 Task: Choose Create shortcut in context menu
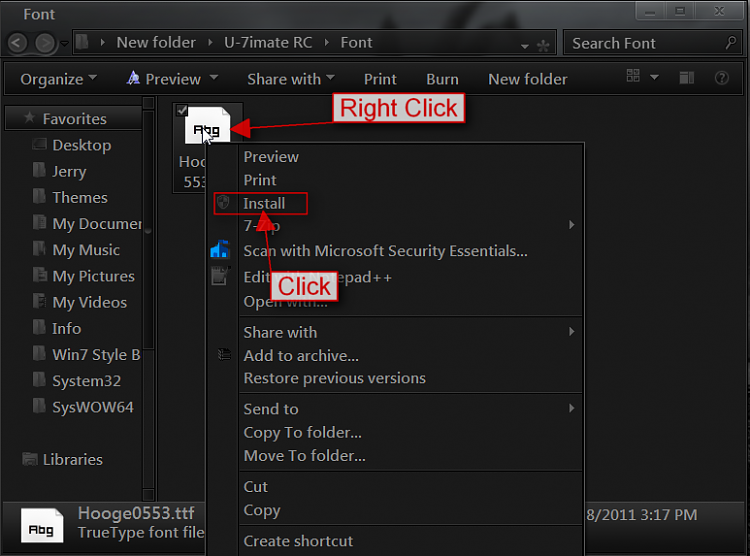[x=298, y=541]
